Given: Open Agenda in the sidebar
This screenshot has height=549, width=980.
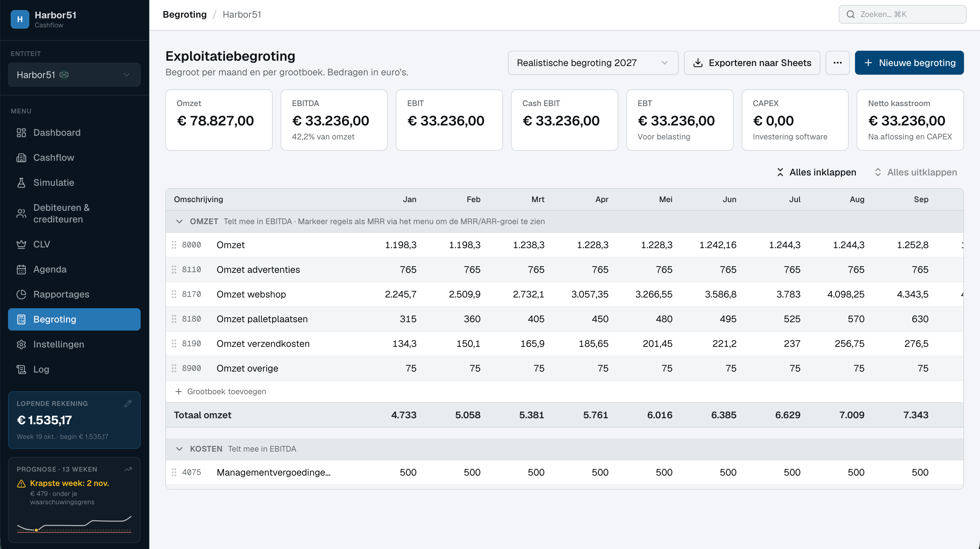Looking at the screenshot, I should click(x=74, y=269).
